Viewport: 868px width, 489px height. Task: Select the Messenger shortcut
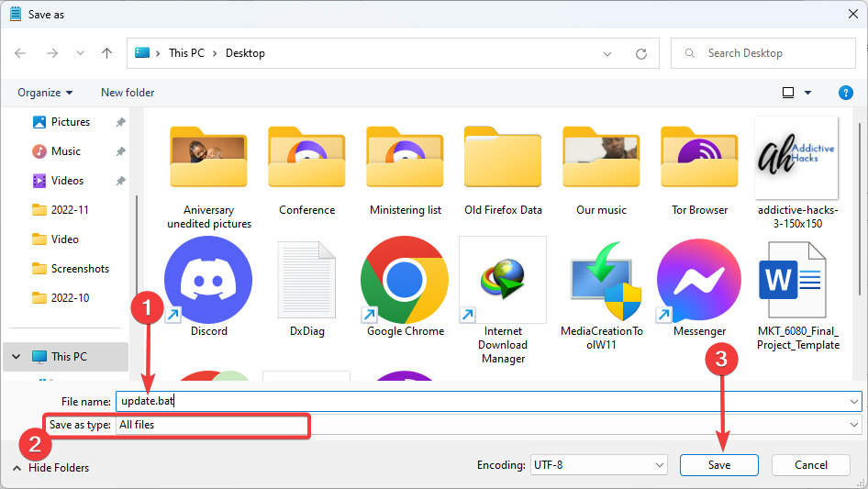[699, 288]
